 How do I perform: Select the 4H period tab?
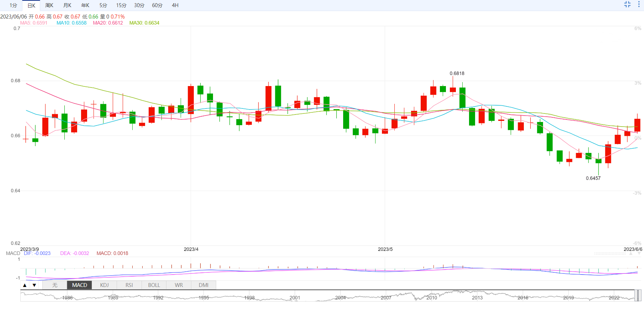[175, 5]
